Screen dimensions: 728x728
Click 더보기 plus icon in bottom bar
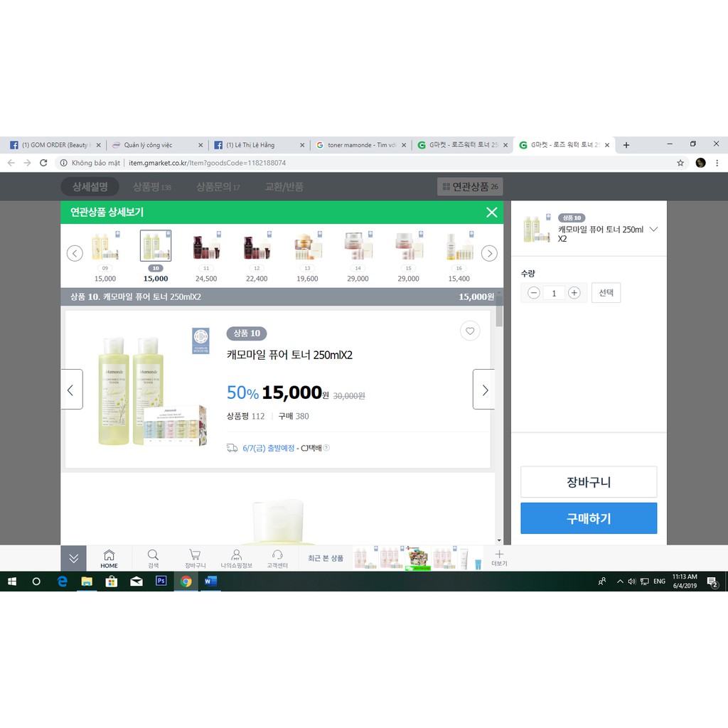499,558
